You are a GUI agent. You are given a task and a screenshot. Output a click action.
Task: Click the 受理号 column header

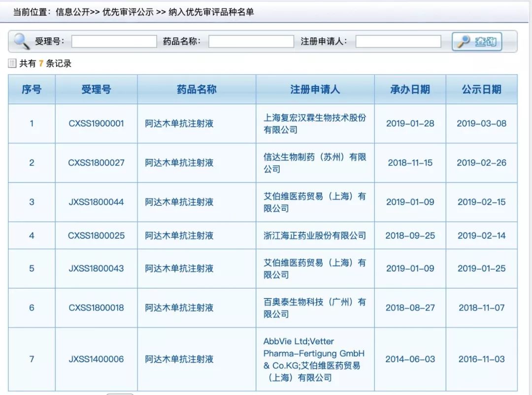tap(97, 89)
